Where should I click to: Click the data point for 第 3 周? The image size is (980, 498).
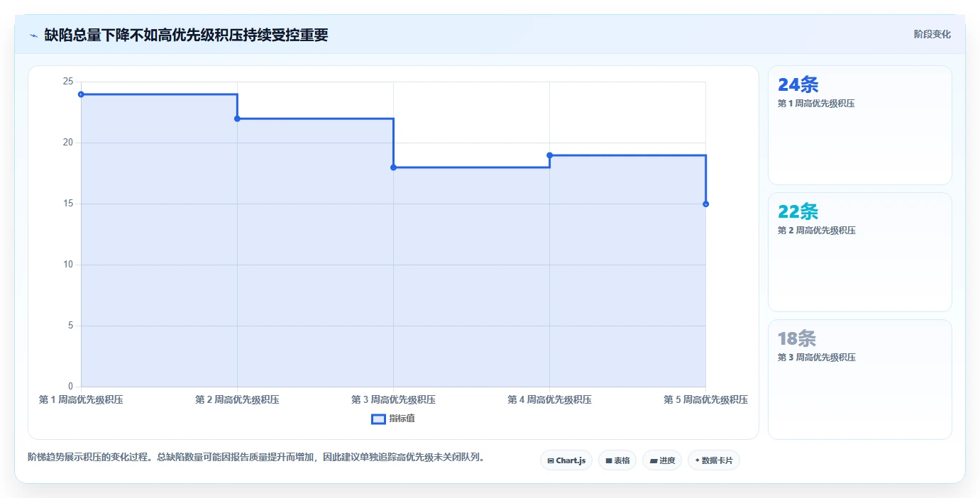point(393,167)
